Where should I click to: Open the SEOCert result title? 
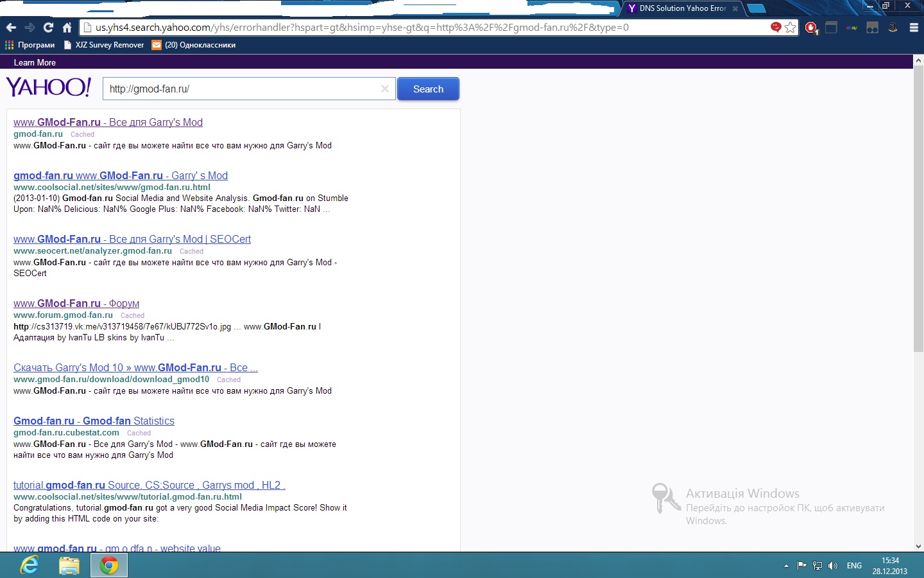tap(132, 239)
